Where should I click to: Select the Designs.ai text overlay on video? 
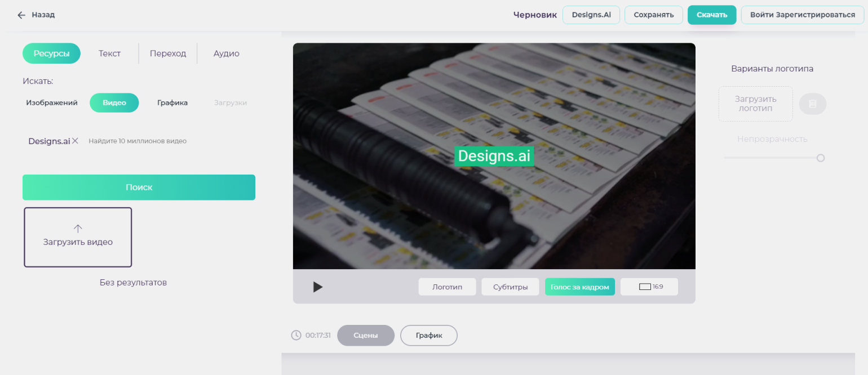[494, 156]
